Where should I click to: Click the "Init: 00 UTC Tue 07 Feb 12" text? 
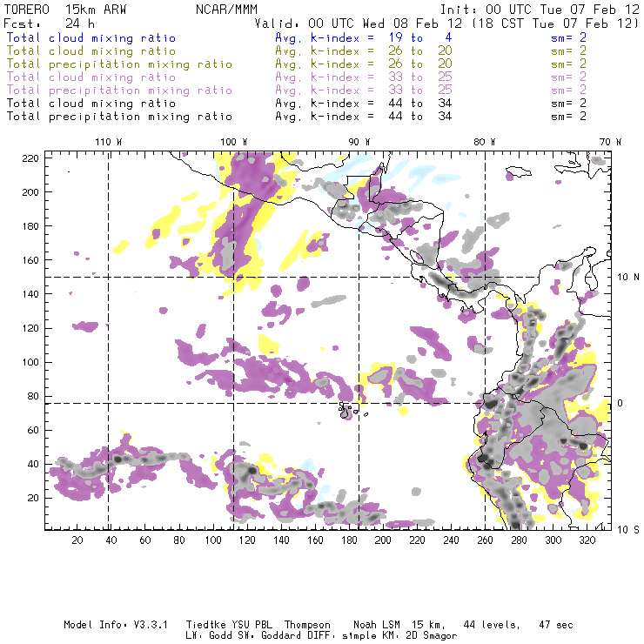(540, 10)
